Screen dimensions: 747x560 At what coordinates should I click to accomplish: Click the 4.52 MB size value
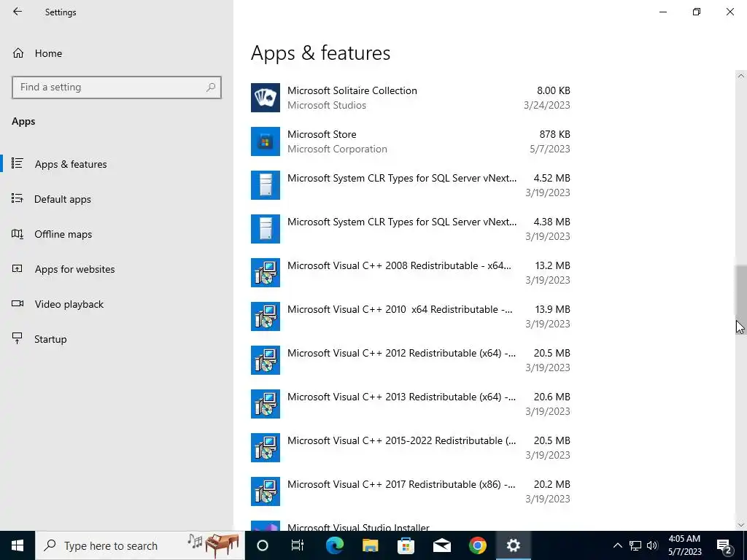pos(551,178)
